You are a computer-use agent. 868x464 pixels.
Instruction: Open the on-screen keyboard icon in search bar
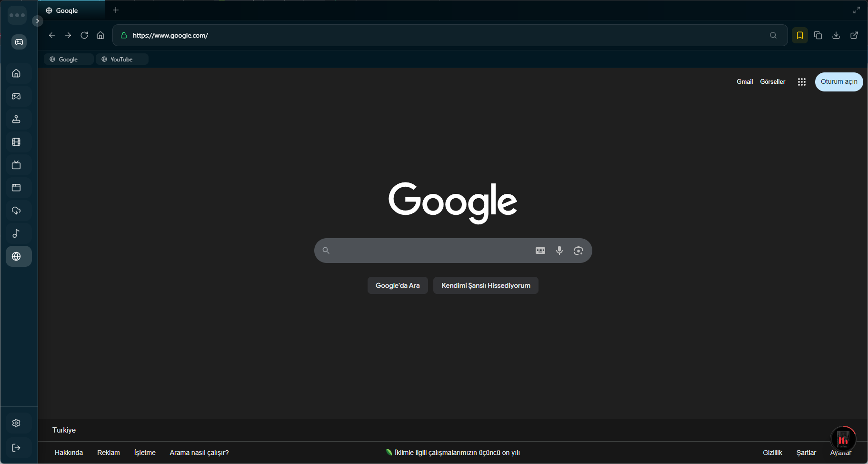click(539, 250)
